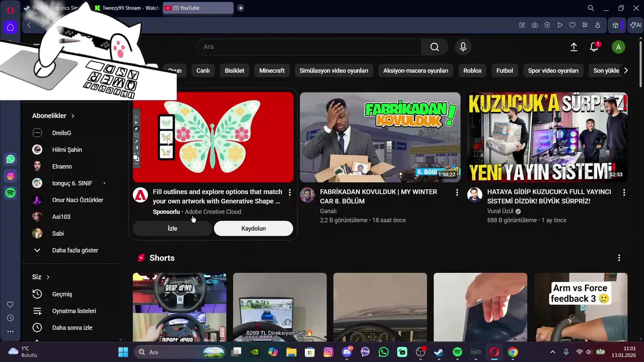This screenshot has width=644, height=362.
Task: Show hidden system tray icons
Action: [x=552, y=352]
